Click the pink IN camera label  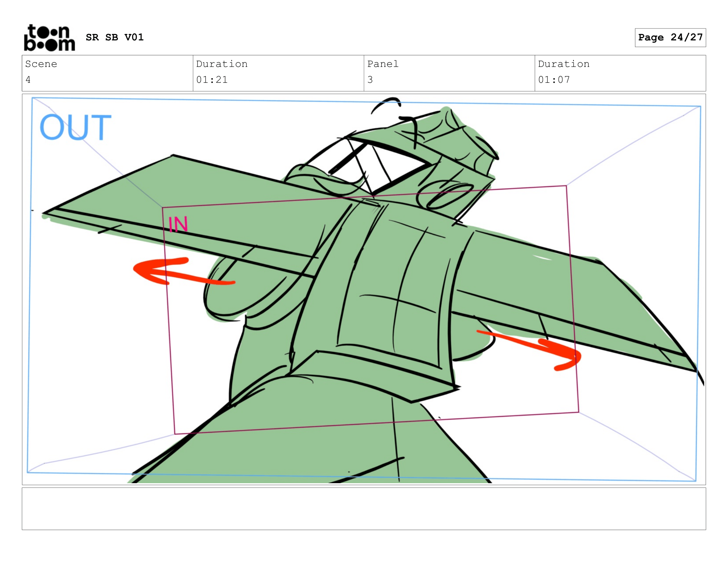pos(178,224)
